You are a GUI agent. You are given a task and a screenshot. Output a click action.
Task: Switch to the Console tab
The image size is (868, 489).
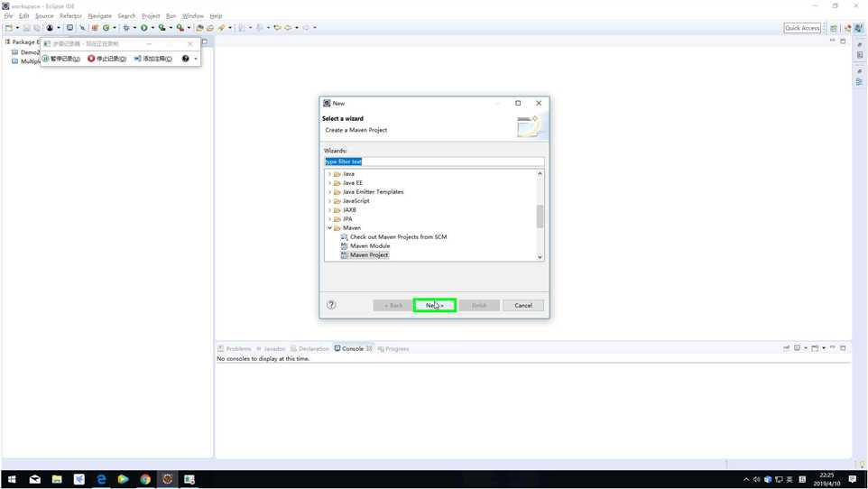pos(353,349)
